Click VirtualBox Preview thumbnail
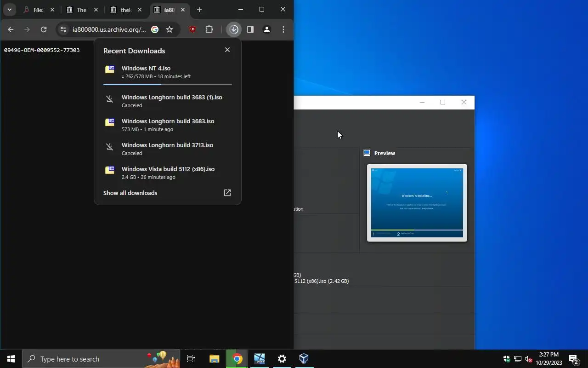 (417, 203)
